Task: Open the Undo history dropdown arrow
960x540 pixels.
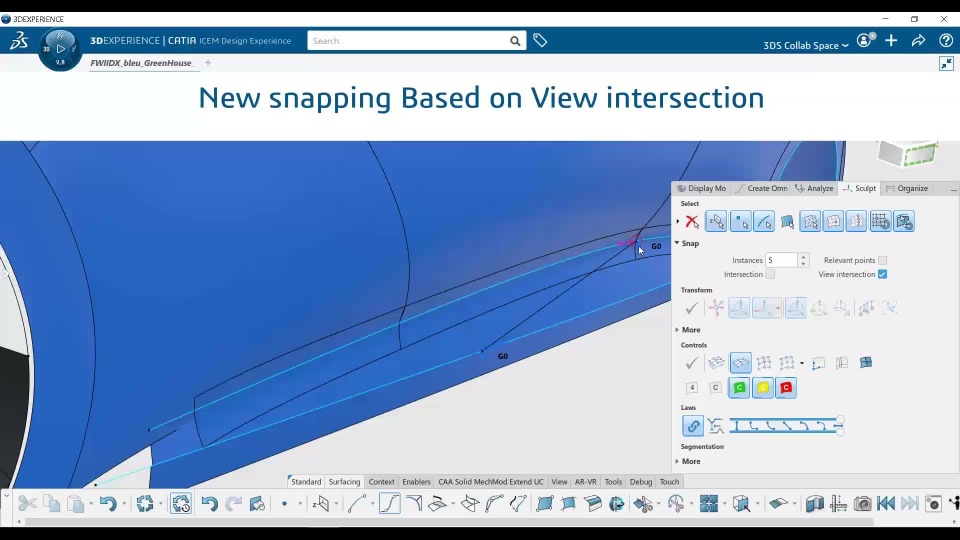Action: point(124,504)
